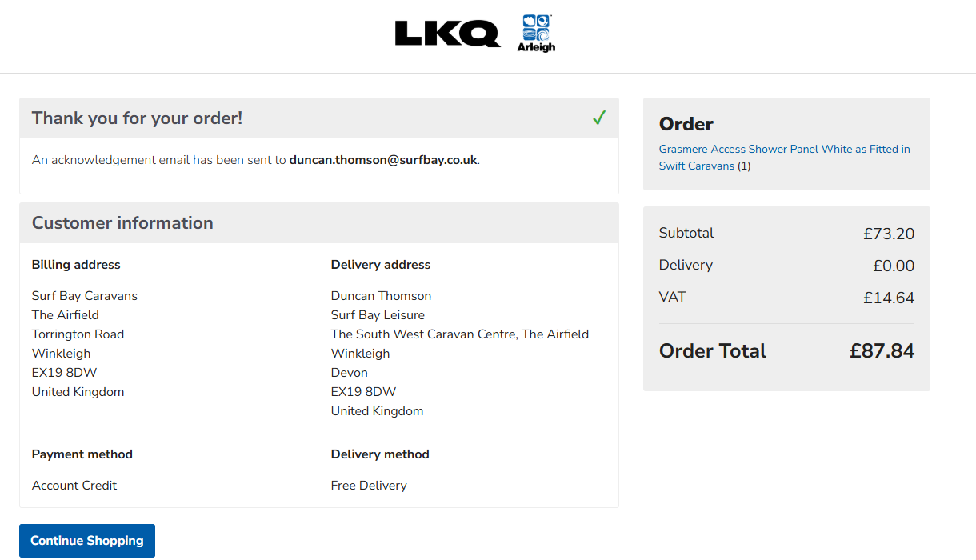
Task: Click the £14.64 VAT amount
Action: pos(889,298)
